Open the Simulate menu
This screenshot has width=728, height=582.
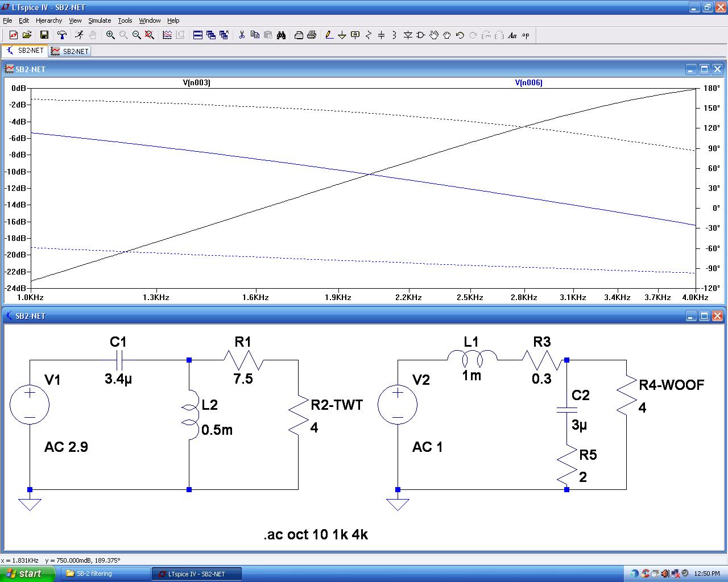[100, 20]
